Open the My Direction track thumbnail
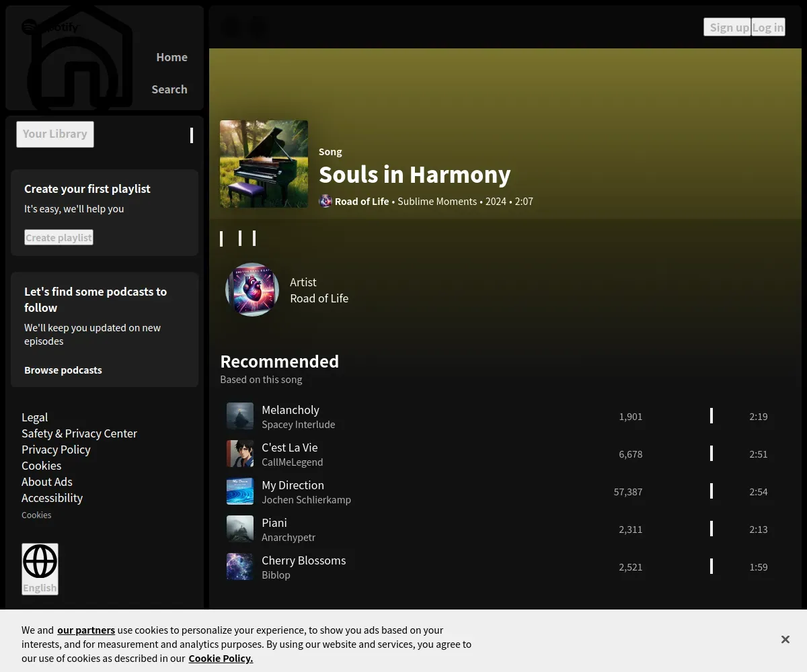Viewport: 807px width, 672px height. [x=240, y=491]
